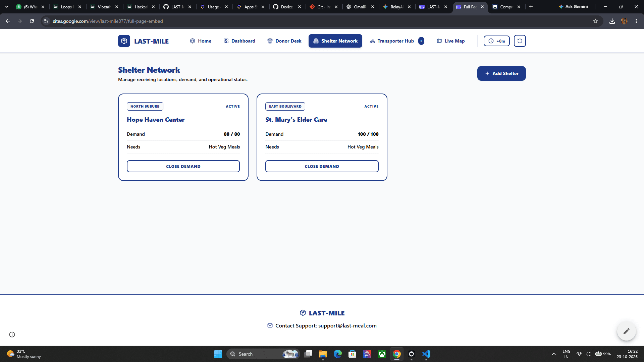The width and height of the screenshot is (644, 362).
Task: Click the pencil edit floating button
Action: (626, 331)
